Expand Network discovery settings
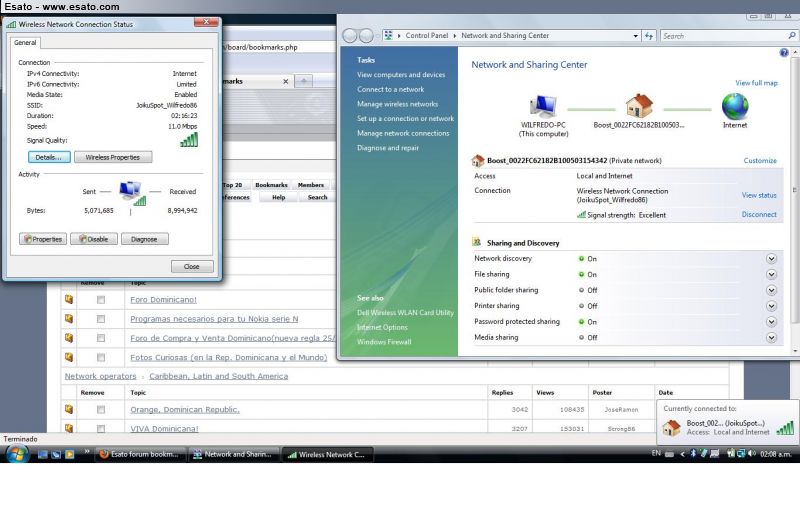Viewport: 800px width, 511px height. tap(771, 259)
